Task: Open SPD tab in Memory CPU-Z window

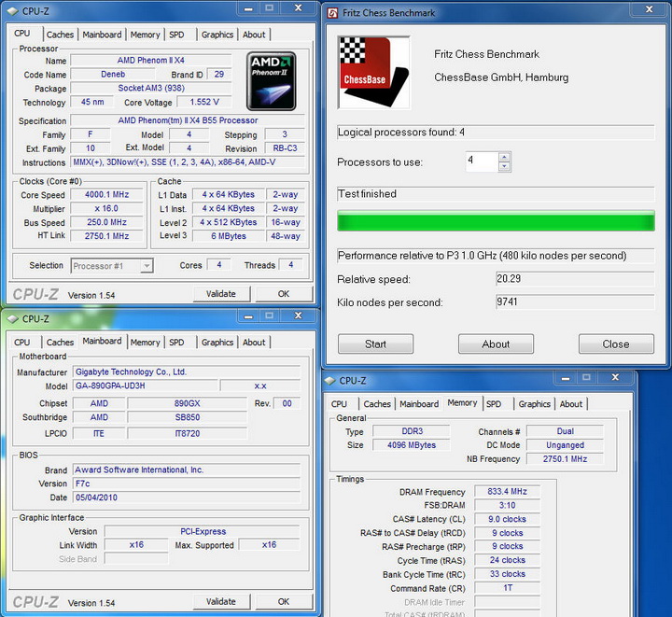Action: coord(494,404)
